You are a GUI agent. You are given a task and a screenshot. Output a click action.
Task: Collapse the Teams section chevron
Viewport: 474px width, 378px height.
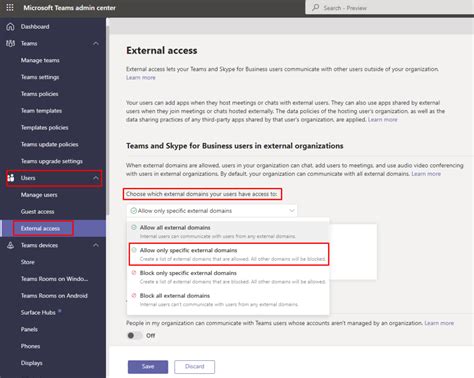tap(96, 43)
